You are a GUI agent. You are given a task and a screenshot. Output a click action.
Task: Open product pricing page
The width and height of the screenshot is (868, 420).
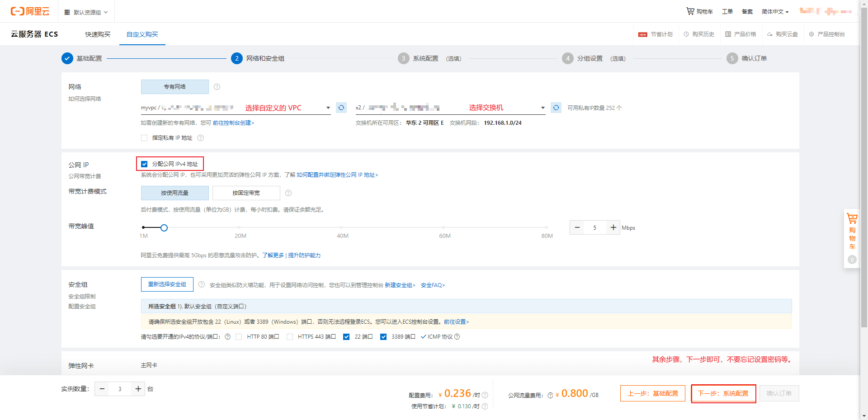pyautogui.click(x=741, y=34)
